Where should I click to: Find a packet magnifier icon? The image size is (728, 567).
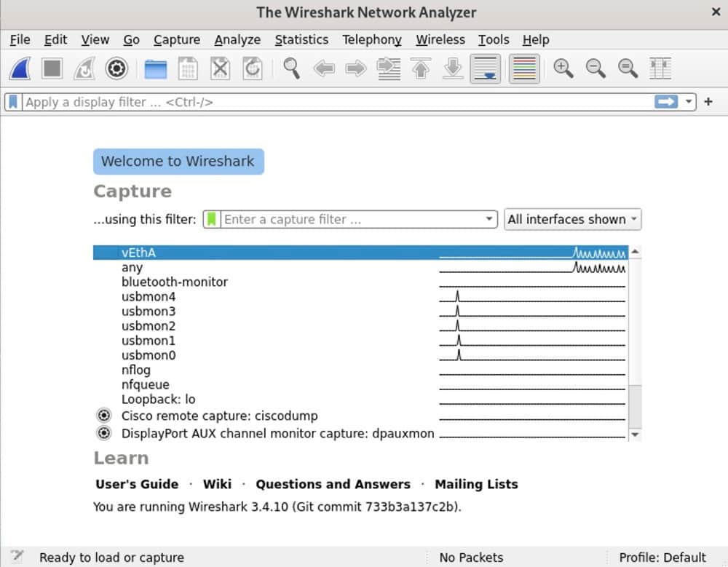tap(292, 68)
